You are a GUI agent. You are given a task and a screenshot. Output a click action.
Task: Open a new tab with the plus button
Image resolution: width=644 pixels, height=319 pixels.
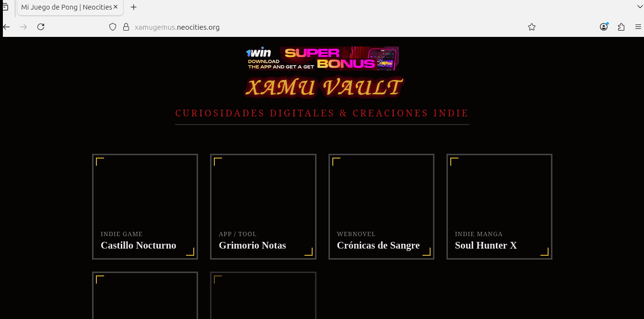coord(134,7)
